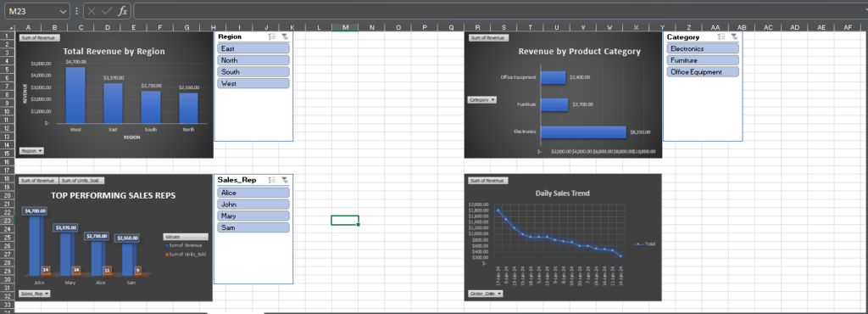This screenshot has width=868, height=314.
Task: Toggle multi-select icon on Sales_Rep slicer
Action: coord(272,180)
